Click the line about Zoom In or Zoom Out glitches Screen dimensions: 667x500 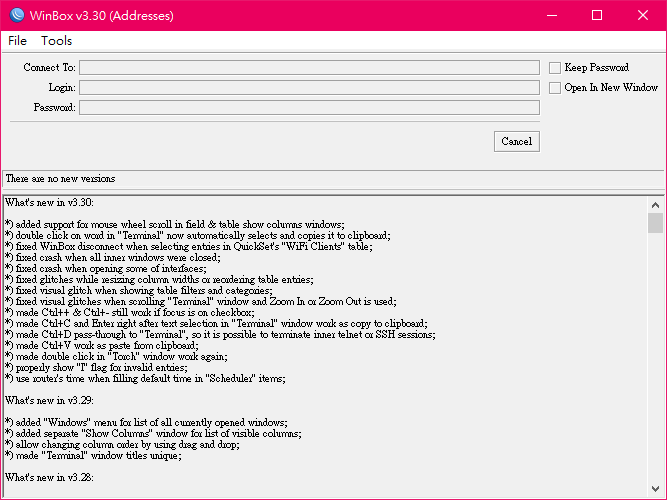[x=201, y=302]
